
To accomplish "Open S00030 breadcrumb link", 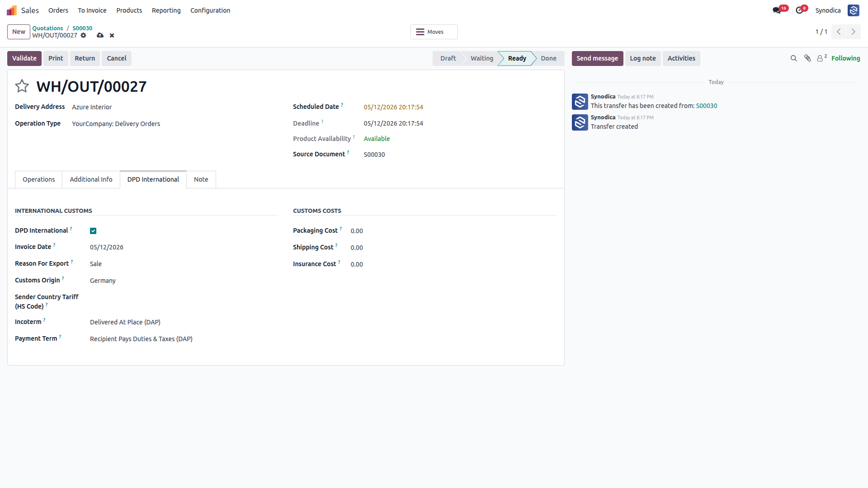I will 82,28.
